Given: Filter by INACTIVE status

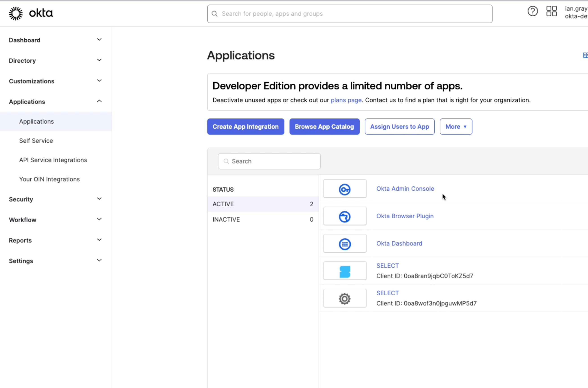Looking at the screenshot, I should (x=263, y=220).
